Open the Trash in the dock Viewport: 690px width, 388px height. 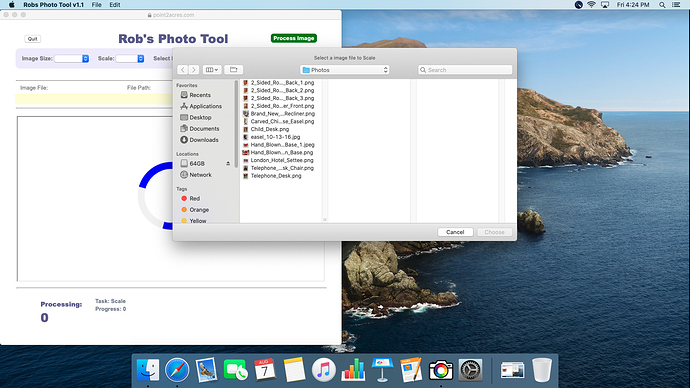pos(542,370)
